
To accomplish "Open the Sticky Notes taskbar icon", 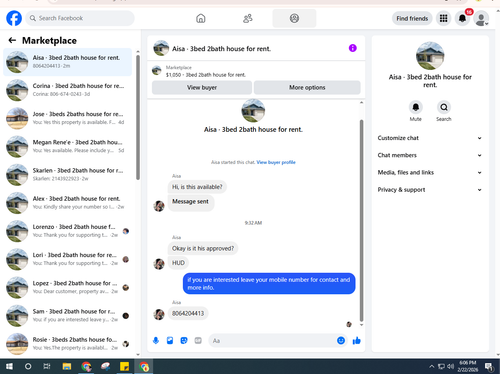I will [x=124, y=366].
